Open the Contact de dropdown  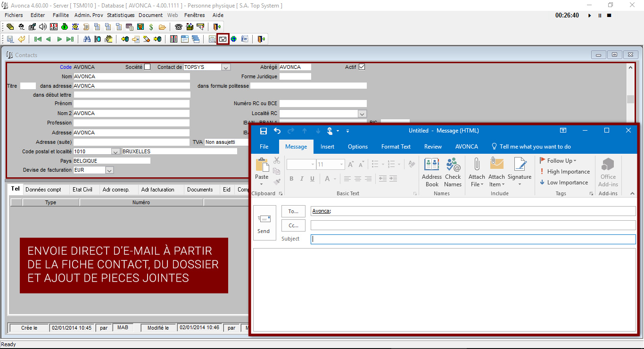click(226, 67)
